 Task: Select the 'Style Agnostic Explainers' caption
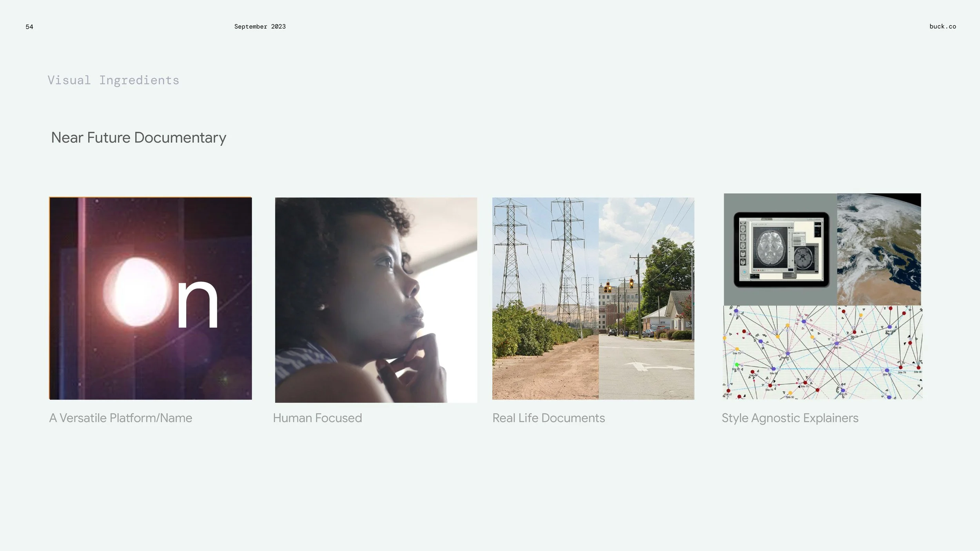click(x=790, y=418)
